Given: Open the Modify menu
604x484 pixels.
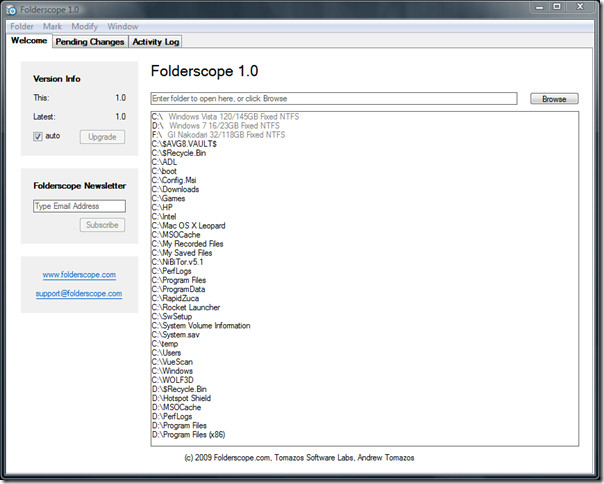Looking at the screenshot, I should tap(84, 27).
